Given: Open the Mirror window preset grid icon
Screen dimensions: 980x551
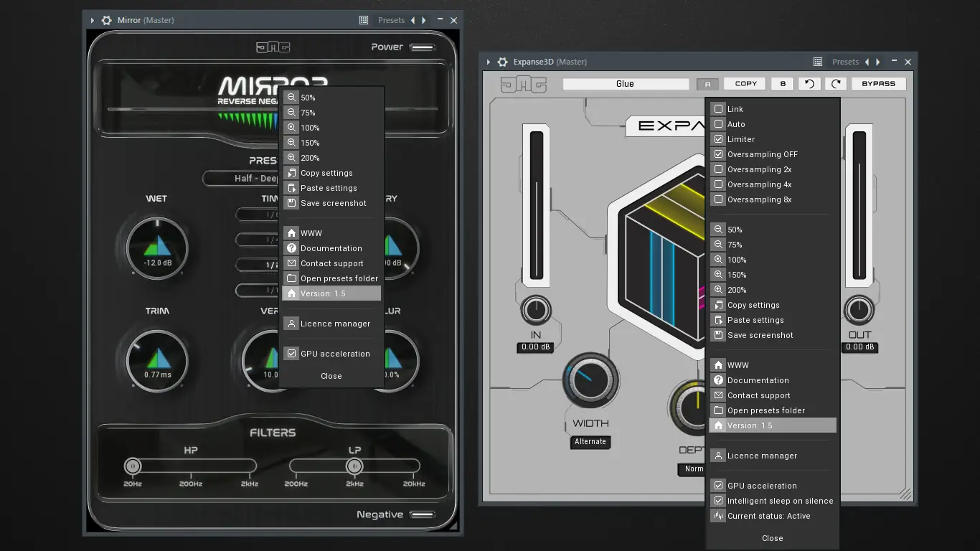Looking at the screenshot, I should tap(364, 20).
